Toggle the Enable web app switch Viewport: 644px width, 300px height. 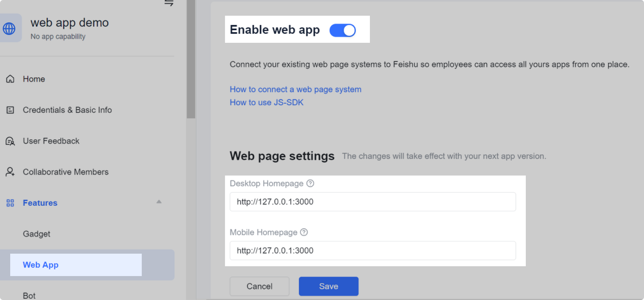click(x=342, y=30)
